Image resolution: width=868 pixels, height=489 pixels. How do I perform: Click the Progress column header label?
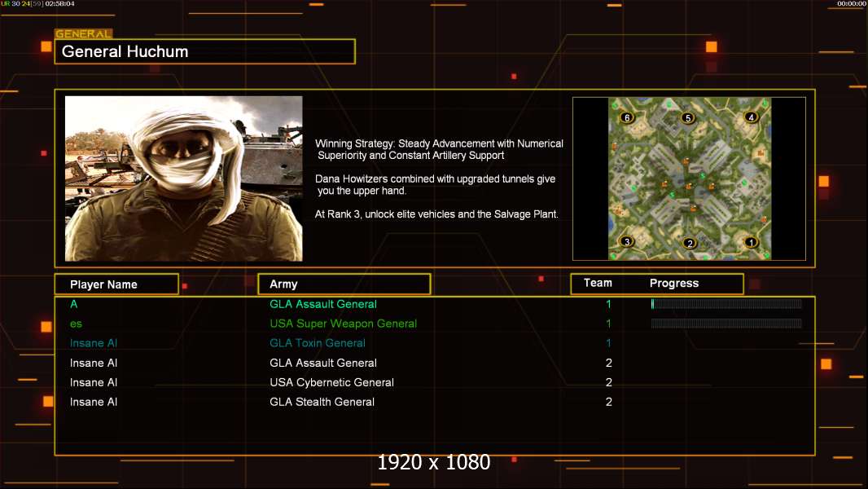(x=674, y=284)
